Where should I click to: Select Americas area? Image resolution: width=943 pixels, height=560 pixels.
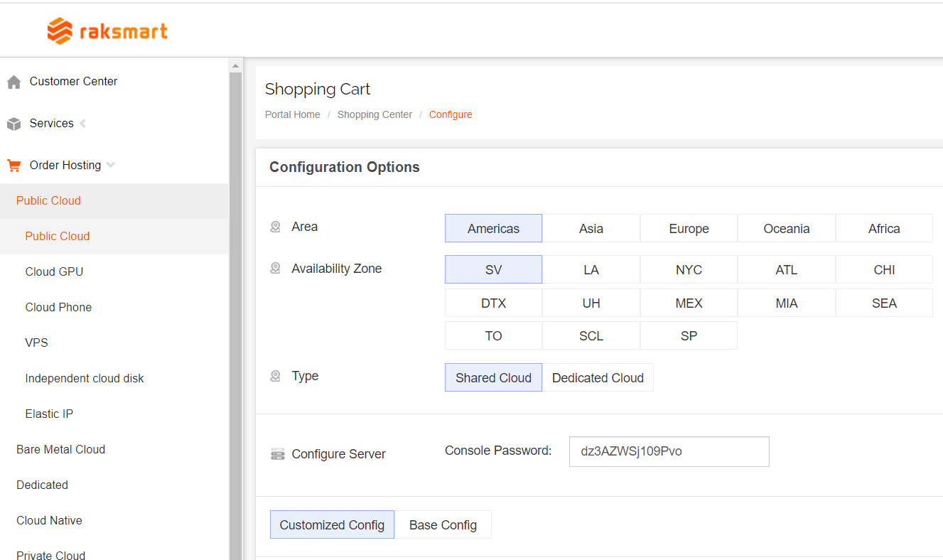coord(493,228)
